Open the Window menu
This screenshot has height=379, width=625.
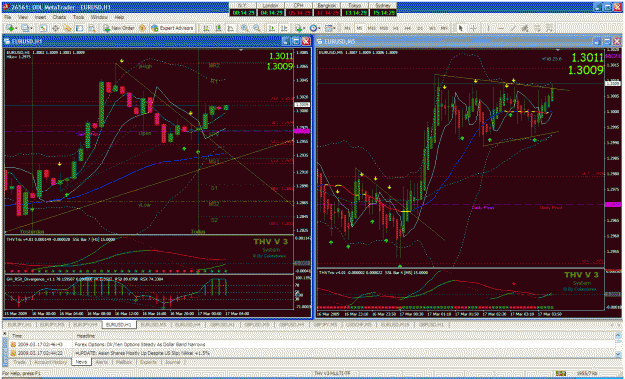98,18
